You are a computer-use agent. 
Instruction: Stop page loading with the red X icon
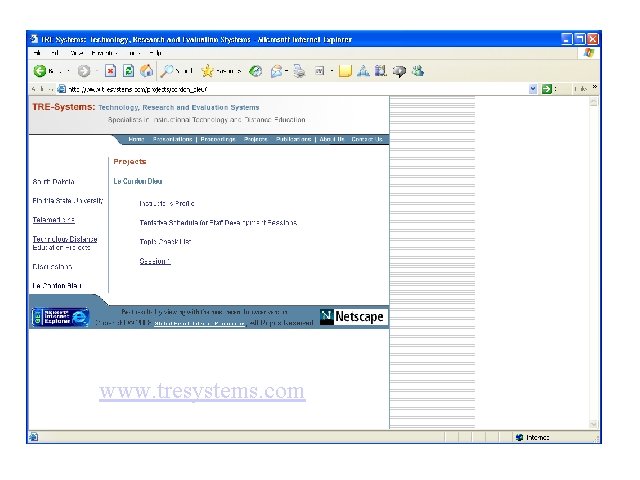point(110,71)
